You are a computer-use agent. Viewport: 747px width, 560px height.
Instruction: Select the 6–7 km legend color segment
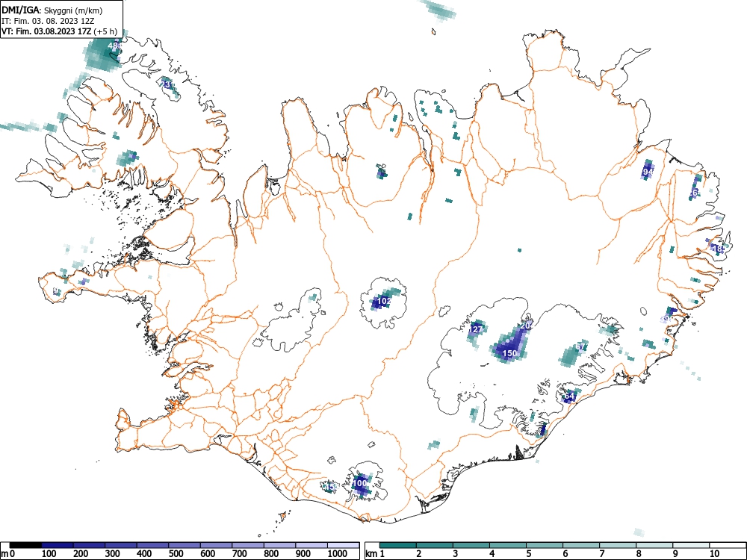point(581,545)
